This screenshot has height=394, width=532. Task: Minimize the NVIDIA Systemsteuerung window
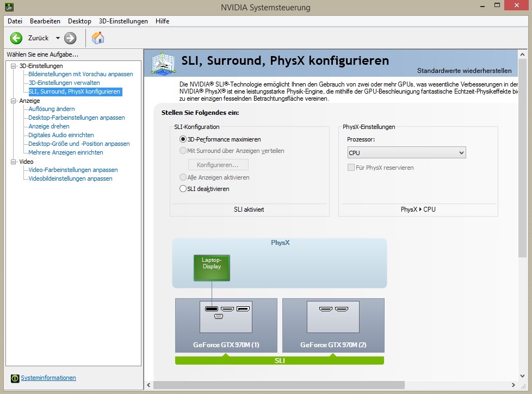click(482, 6)
